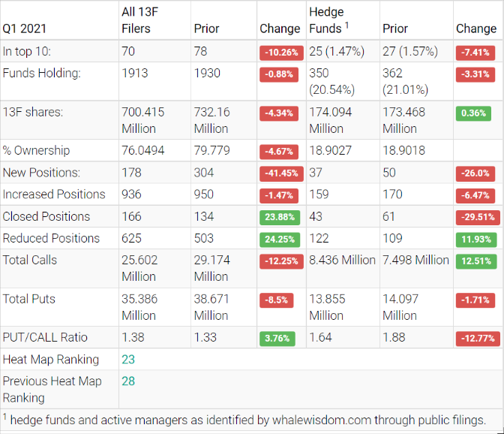The height and width of the screenshot is (434, 504).
Task: Click the green 24.25% Reduced Positions badge
Action: tap(280, 240)
